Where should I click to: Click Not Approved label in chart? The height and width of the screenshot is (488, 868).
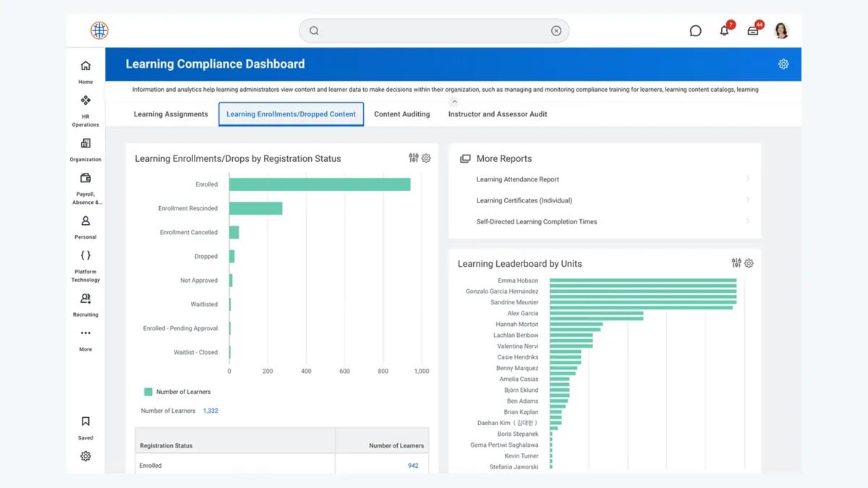point(199,281)
